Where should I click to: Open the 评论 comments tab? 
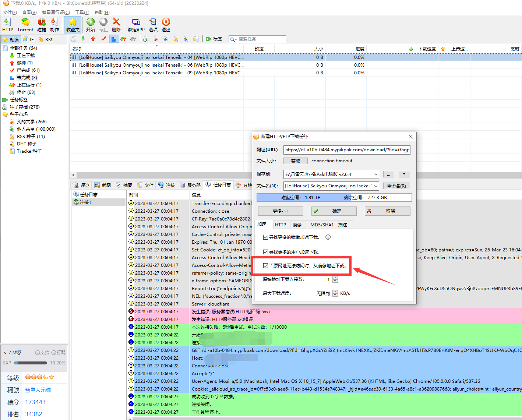[81, 185]
